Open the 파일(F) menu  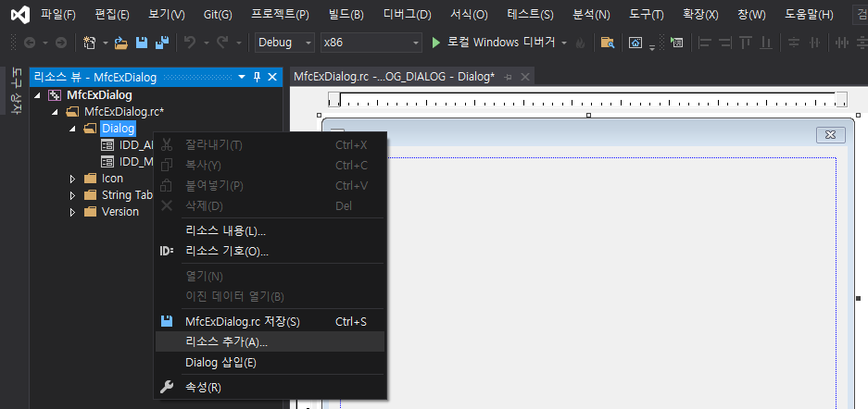point(58,15)
